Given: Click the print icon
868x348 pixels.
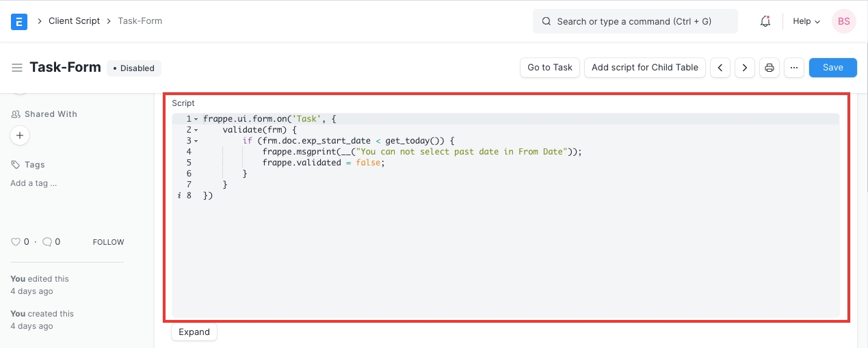Looking at the screenshot, I should pyautogui.click(x=770, y=68).
